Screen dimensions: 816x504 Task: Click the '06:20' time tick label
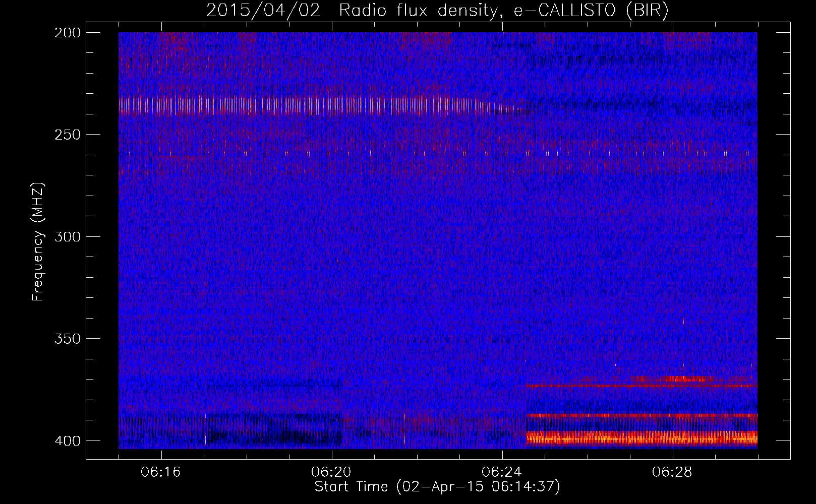pyautogui.click(x=331, y=472)
